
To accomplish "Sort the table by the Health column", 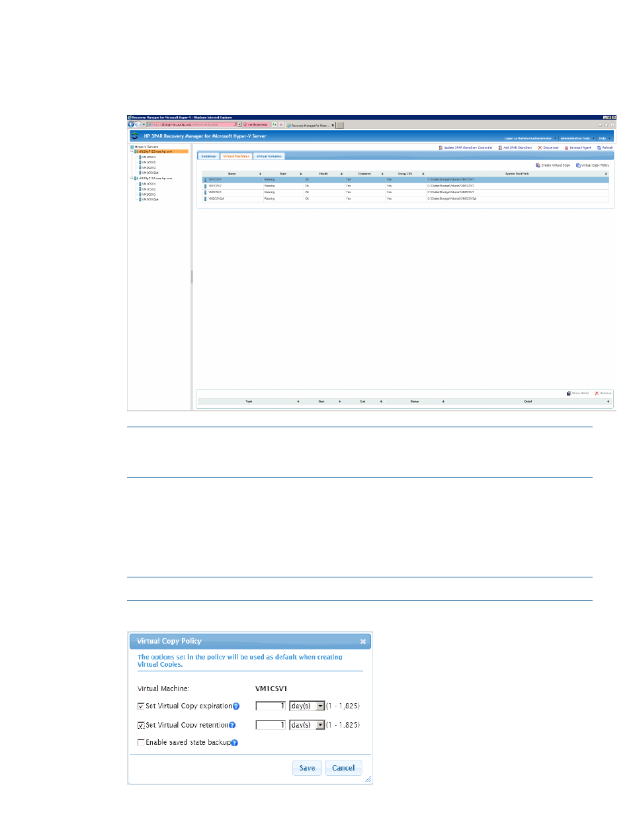I will [x=324, y=174].
